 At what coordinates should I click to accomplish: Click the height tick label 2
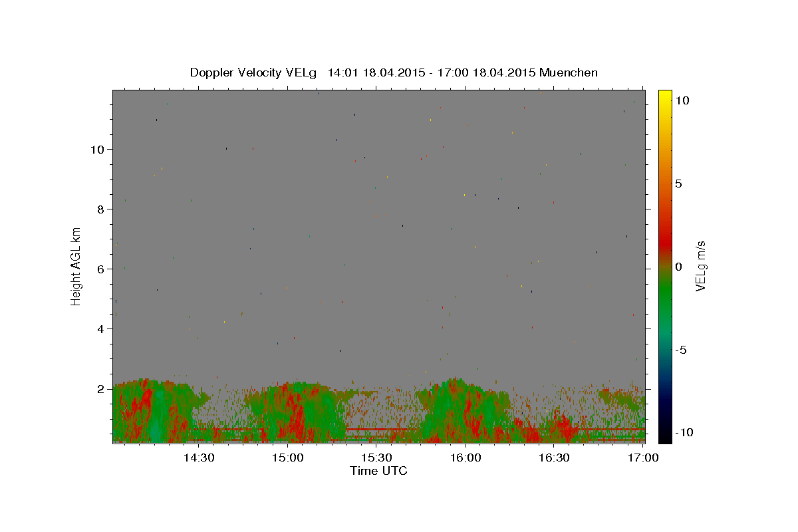point(102,389)
